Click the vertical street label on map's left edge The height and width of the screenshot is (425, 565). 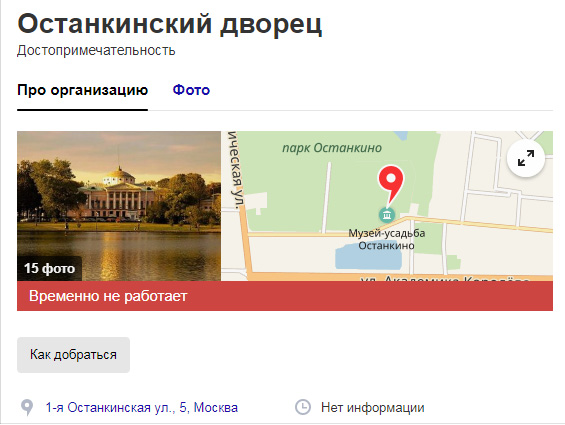click(x=236, y=170)
